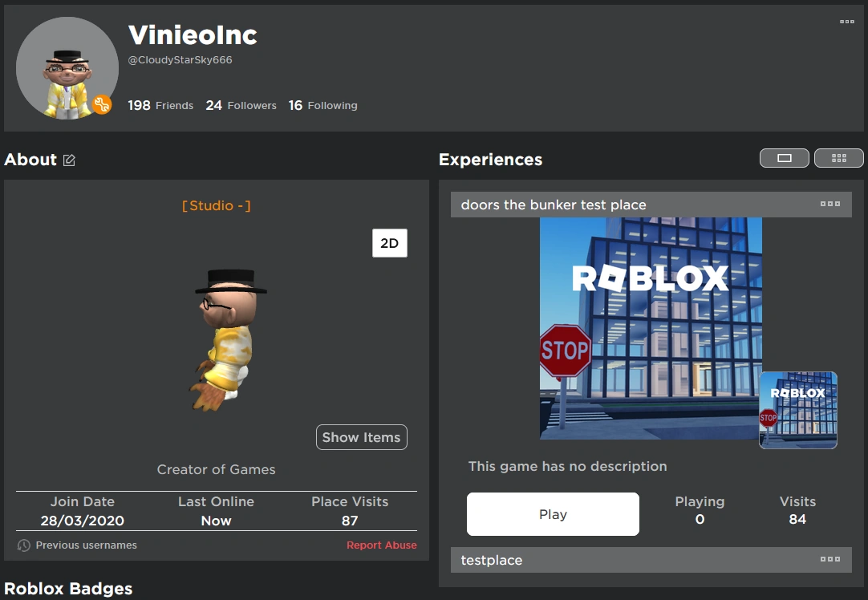View the 24 Followers list
Image resolution: width=868 pixels, height=600 pixels.
pos(241,105)
